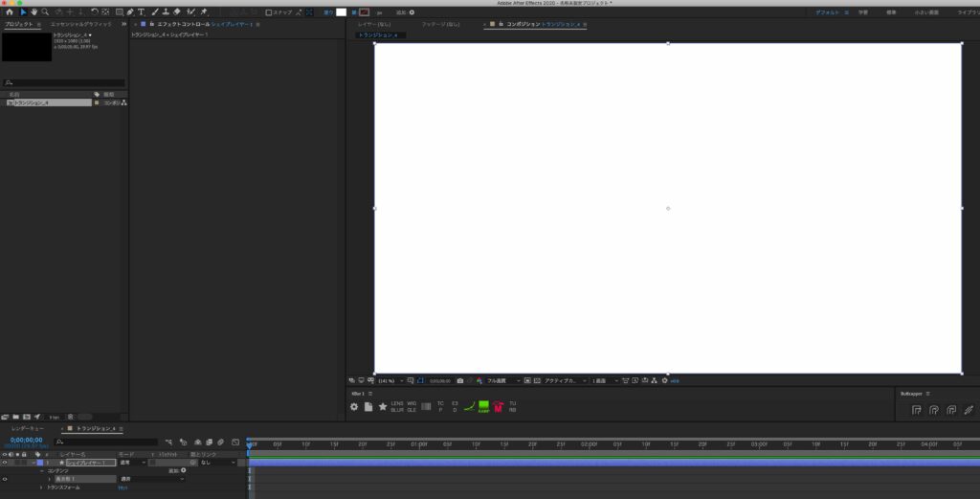980x499 pixels.
Task: Click the slash-shaped Buttcapper icon
Action: [969, 410]
